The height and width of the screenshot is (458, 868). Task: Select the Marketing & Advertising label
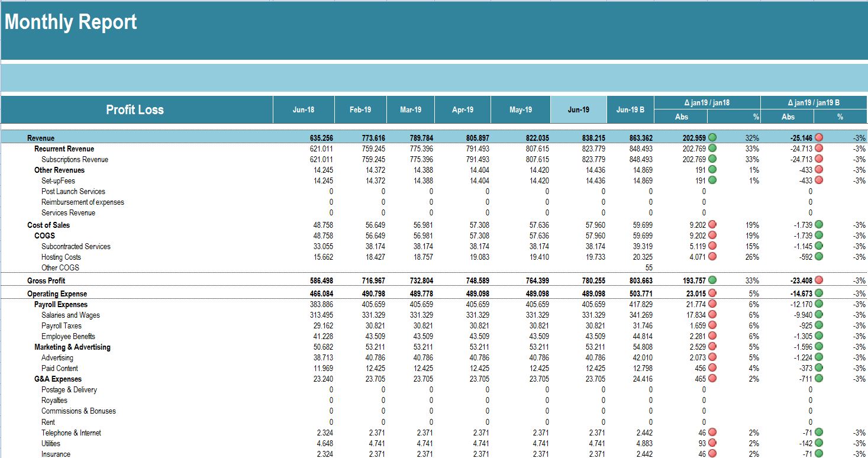coord(72,347)
